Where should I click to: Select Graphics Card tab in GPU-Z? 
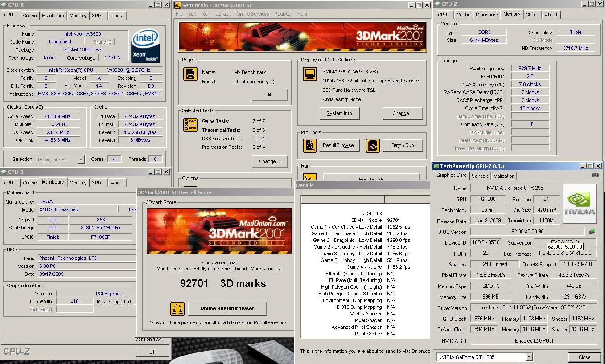(x=451, y=175)
